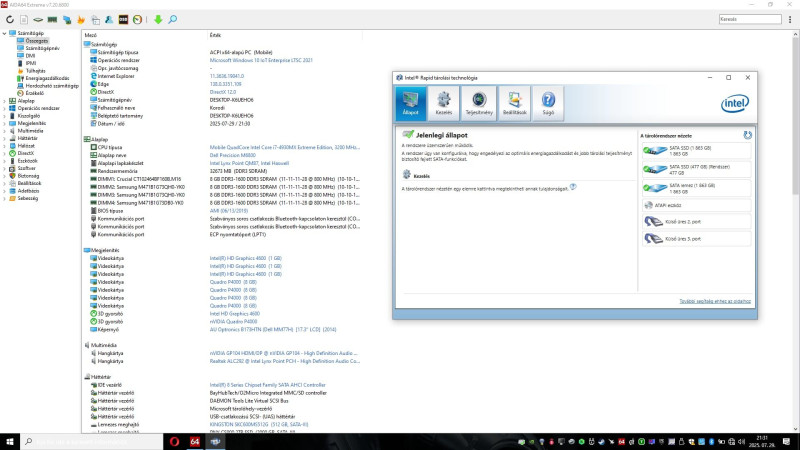Screen dimensions: 800x450
Task: Open the Microsoft Windows 10 IoT Enterprise link
Action: pyautogui.click(x=261, y=60)
